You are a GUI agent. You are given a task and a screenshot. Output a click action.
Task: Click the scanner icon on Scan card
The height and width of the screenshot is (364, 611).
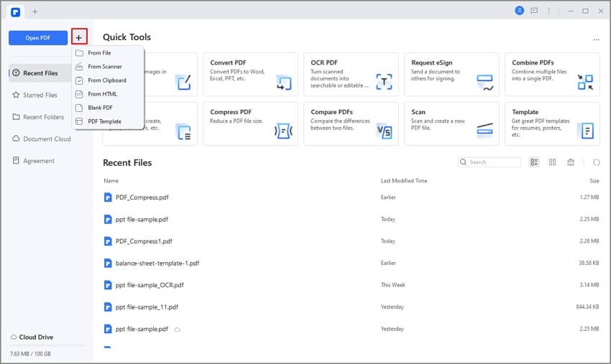[485, 131]
